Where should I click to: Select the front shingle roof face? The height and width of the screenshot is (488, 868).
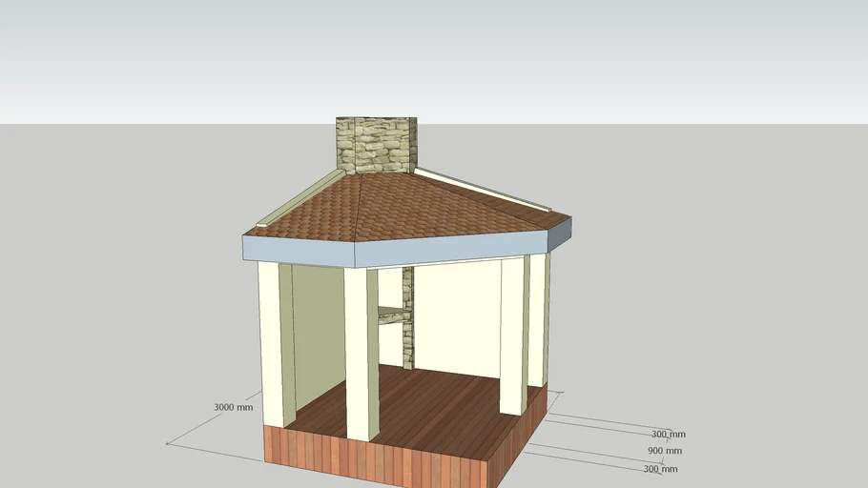(310, 213)
